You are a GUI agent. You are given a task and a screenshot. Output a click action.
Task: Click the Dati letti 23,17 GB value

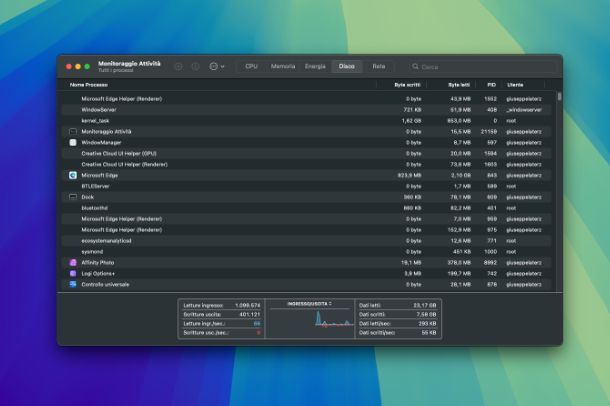click(x=425, y=305)
